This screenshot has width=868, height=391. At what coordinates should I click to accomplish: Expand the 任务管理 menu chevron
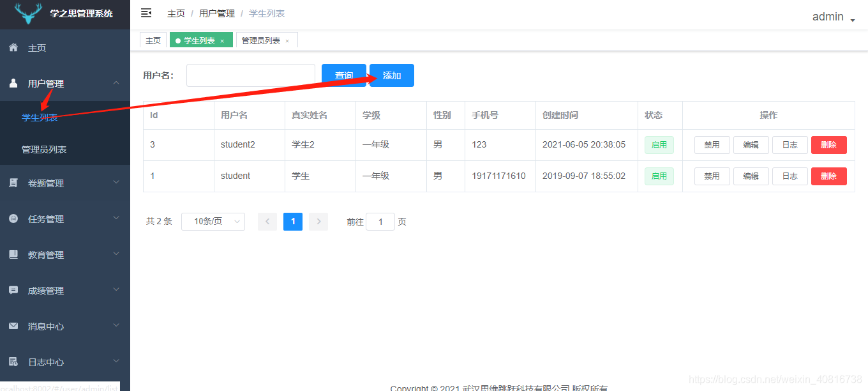point(116,218)
